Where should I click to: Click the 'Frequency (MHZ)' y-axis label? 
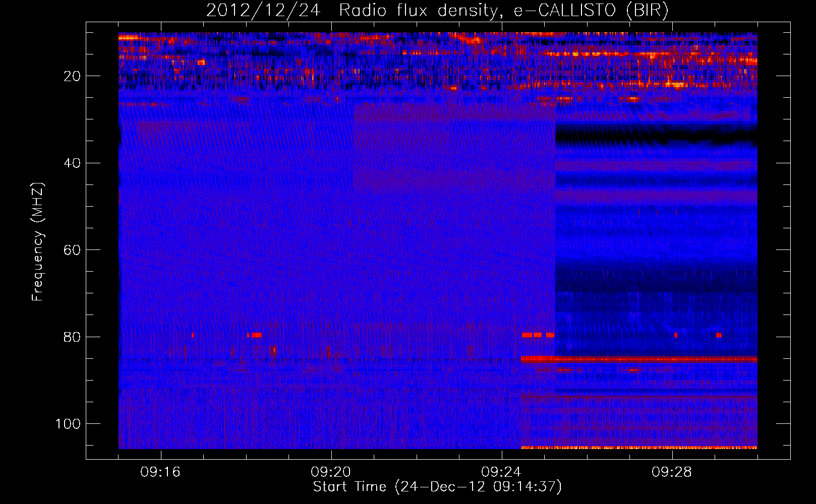pyautogui.click(x=38, y=241)
